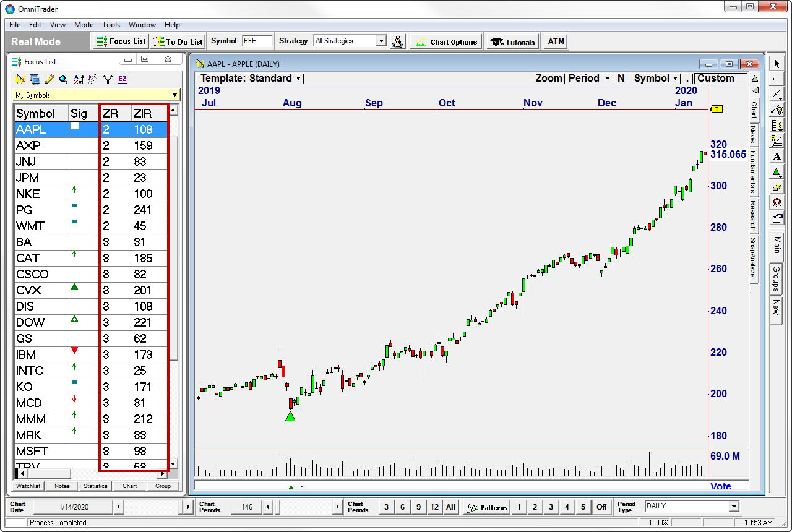Select 5 pattern level button

coord(583,507)
